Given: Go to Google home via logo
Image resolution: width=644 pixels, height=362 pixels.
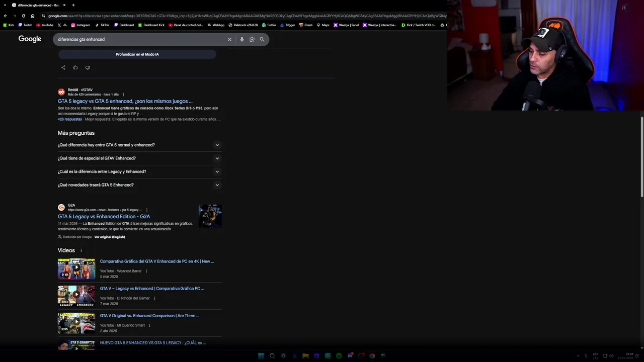Looking at the screenshot, I should pyautogui.click(x=30, y=39).
